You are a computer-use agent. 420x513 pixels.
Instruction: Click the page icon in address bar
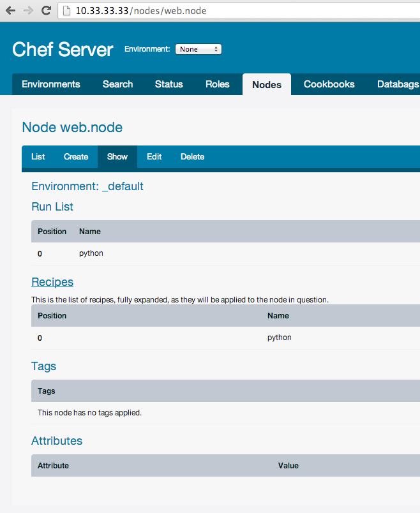pos(66,11)
